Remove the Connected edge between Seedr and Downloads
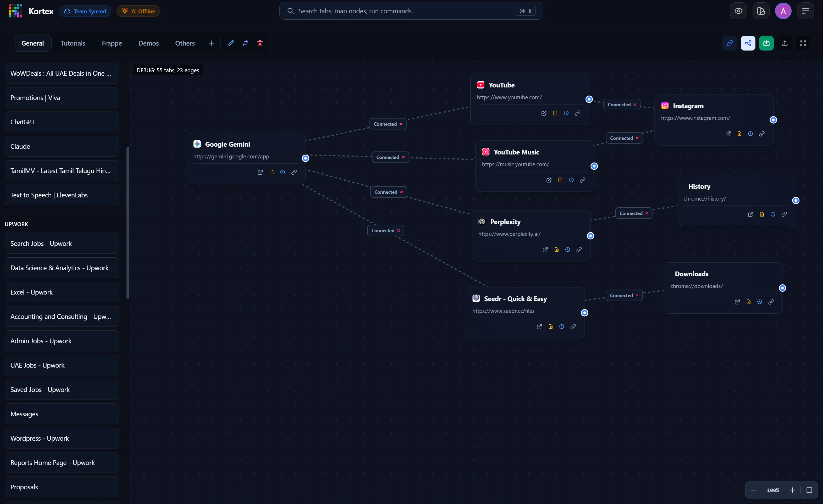Viewport: 823px width, 504px height. pos(637,295)
